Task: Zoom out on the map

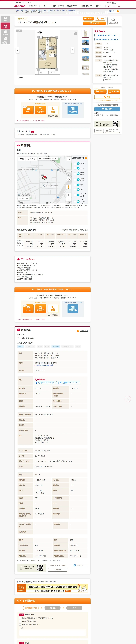Action: click(x=69, y=199)
